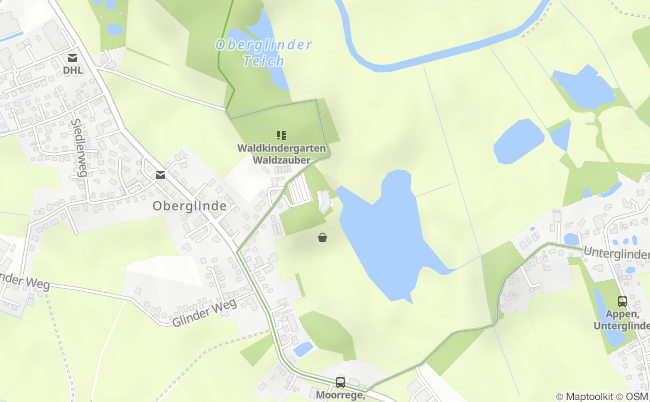Select the Appen, Unterglinde stop label
The width and height of the screenshot is (650, 402).
[x=622, y=320]
